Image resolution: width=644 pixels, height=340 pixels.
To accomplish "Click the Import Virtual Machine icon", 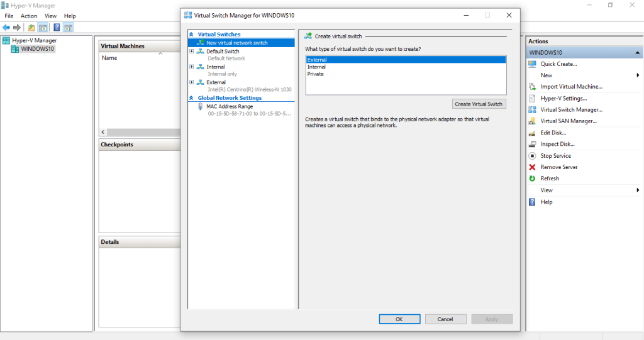I will click(532, 87).
